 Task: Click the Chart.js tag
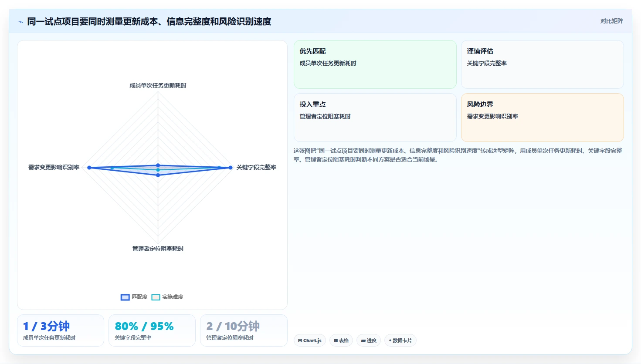[309, 340]
